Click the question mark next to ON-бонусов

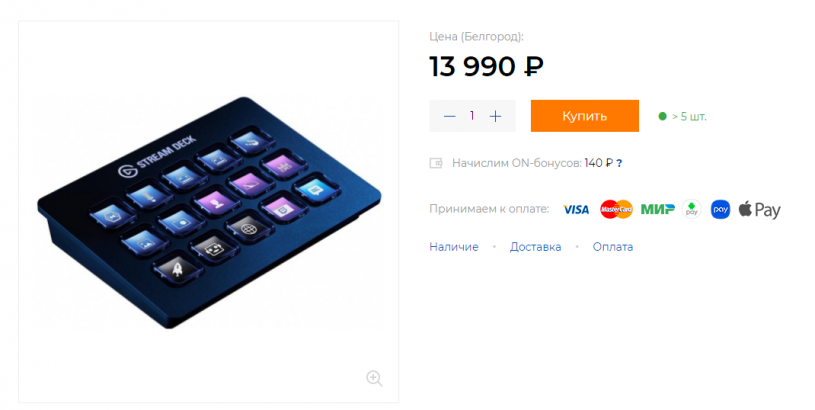pyautogui.click(x=619, y=164)
